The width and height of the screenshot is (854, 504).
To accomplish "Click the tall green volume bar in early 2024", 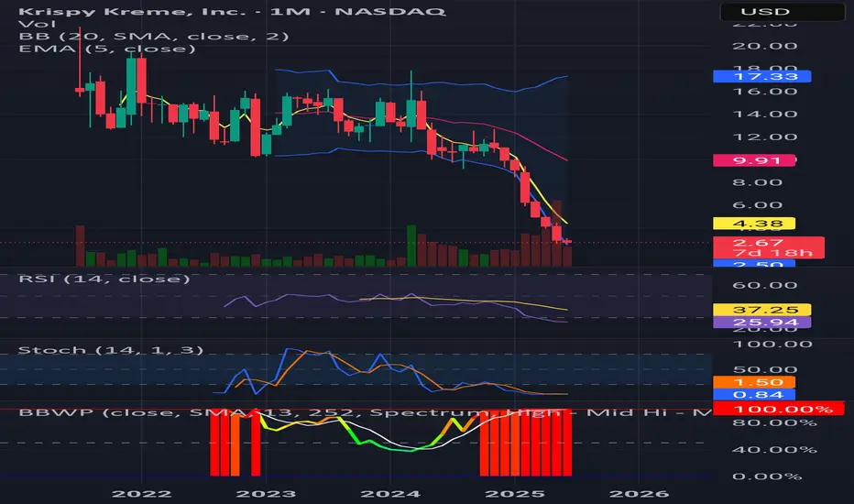I will tap(411, 246).
